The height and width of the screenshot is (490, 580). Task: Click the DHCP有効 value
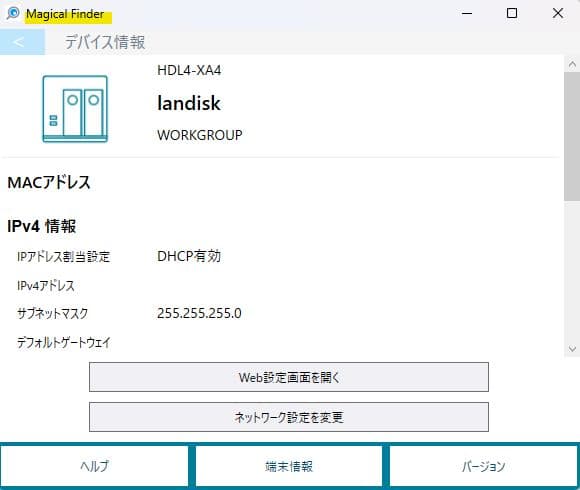tap(189, 256)
